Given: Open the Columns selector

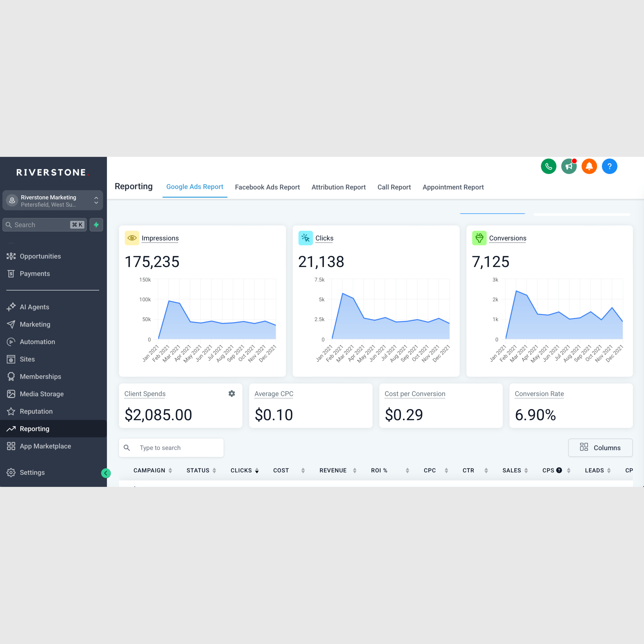Looking at the screenshot, I should [x=600, y=448].
